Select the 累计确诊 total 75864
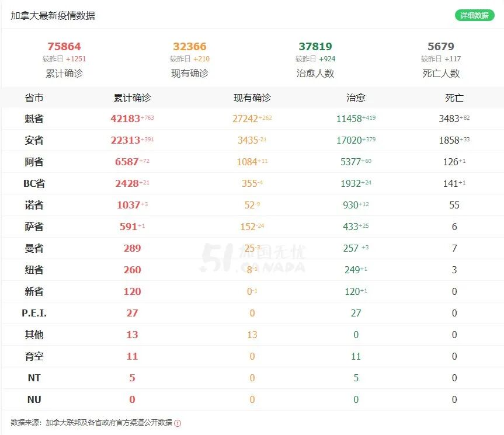Viewport: 504px width, 435px height. coord(64,47)
